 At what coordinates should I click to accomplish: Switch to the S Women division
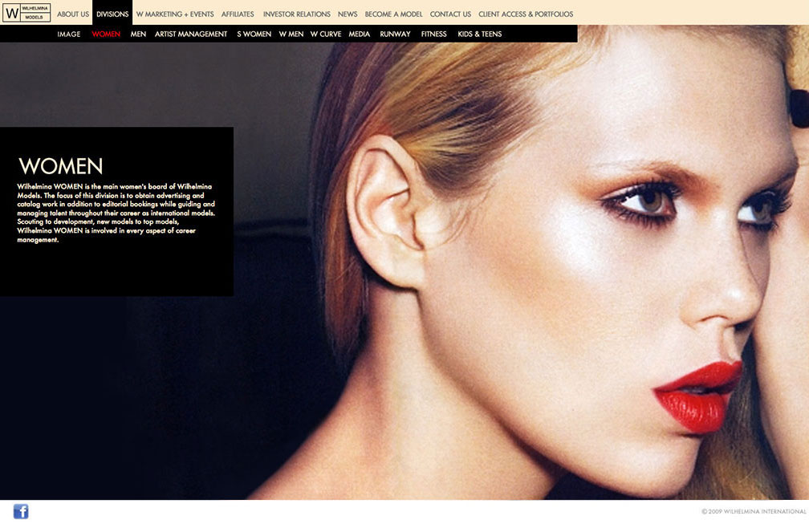(x=254, y=34)
